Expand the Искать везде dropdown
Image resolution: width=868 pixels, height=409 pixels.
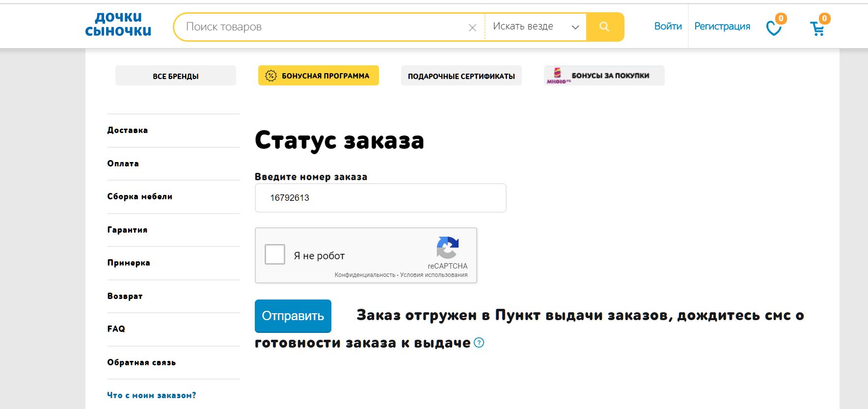point(536,27)
